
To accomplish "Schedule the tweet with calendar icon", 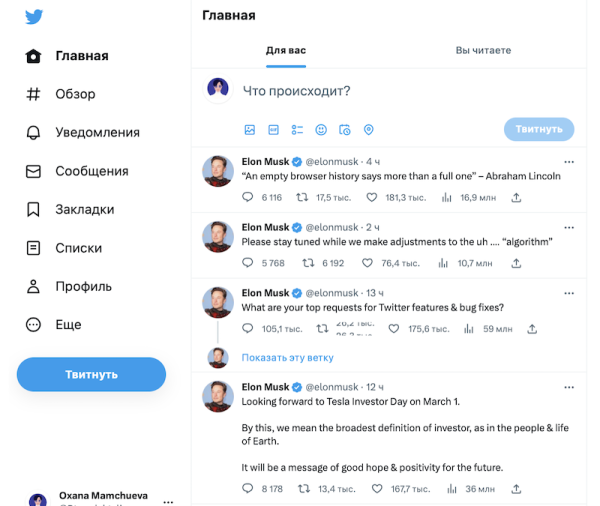I will pyautogui.click(x=345, y=130).
